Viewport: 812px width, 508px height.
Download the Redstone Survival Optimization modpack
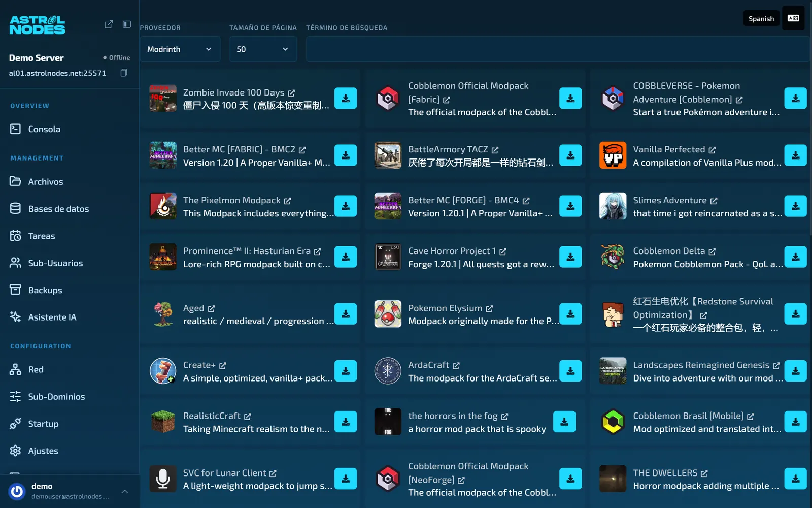coord(795,314)
